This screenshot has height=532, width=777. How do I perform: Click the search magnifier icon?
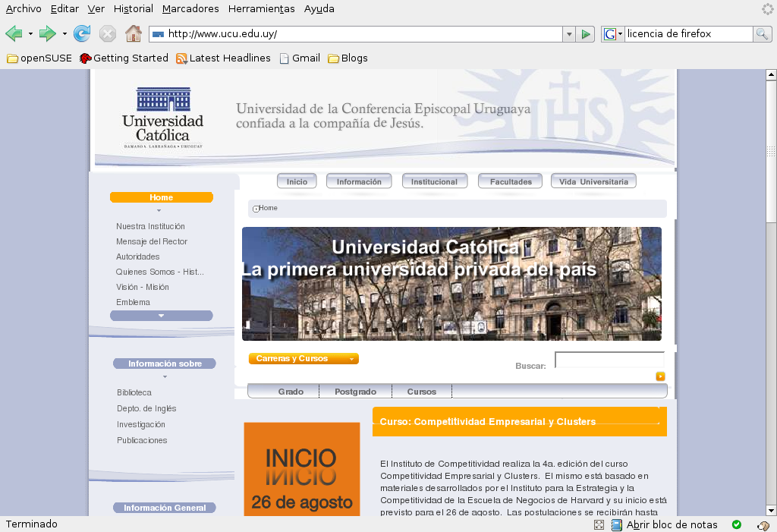click(762, 33)
